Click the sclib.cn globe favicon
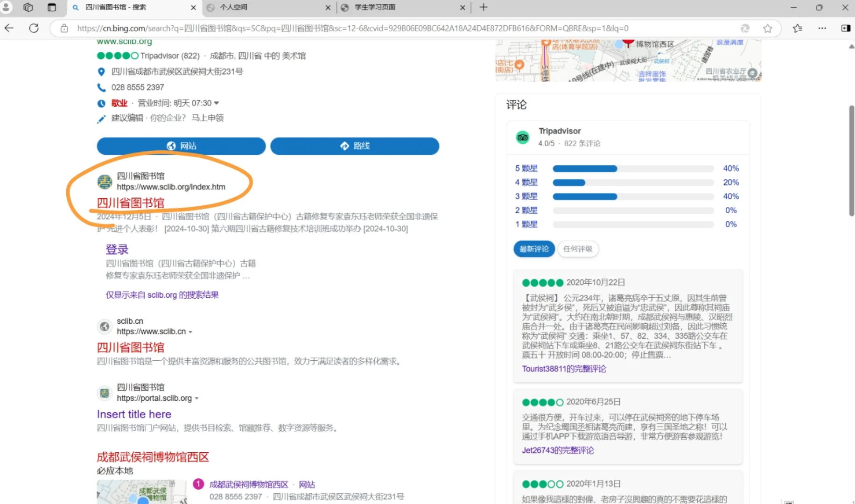The height and width of the screenshot is (504, 855). tap(105, 326)
